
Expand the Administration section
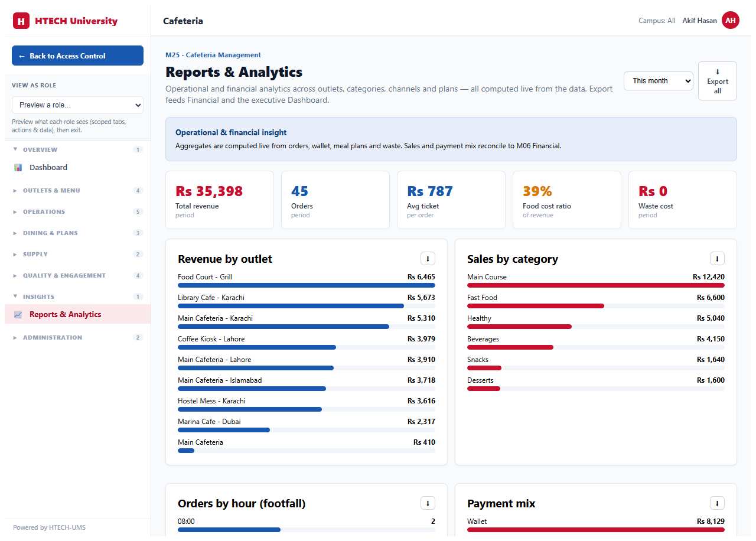point(77,338)
